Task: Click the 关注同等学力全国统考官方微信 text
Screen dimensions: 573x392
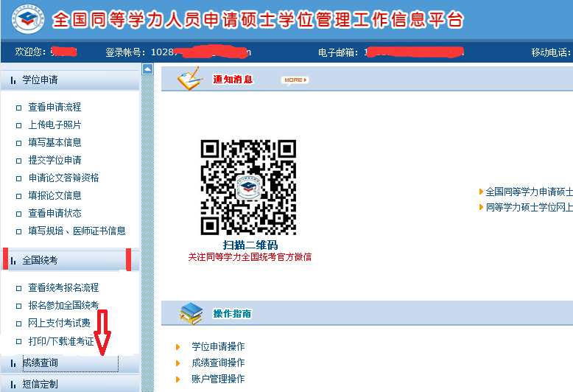Action: (x=250, y=257)
